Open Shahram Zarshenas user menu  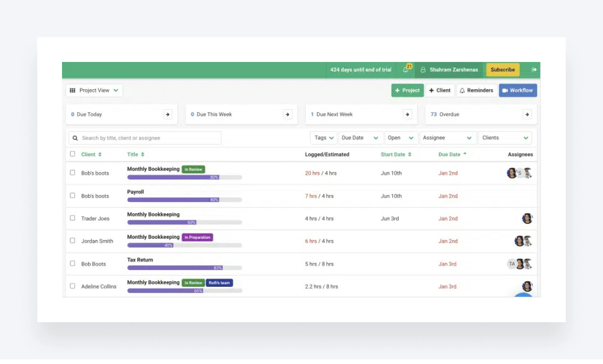coord(449,70)
